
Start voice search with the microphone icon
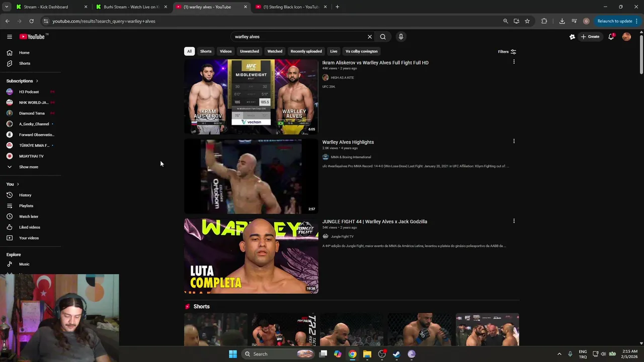(x=401, y=37)
